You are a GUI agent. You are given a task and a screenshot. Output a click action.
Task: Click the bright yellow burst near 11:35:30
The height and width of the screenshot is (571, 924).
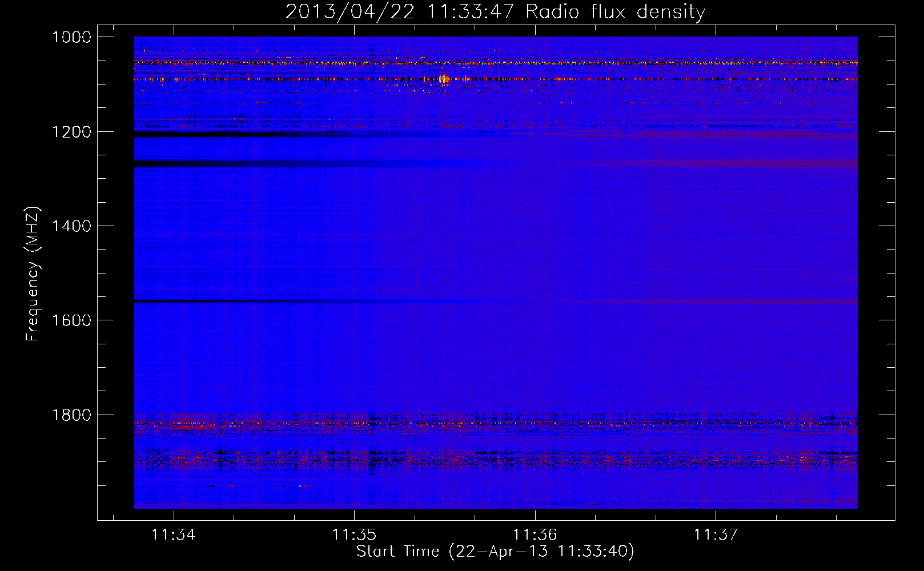click(x=444, y=79)
